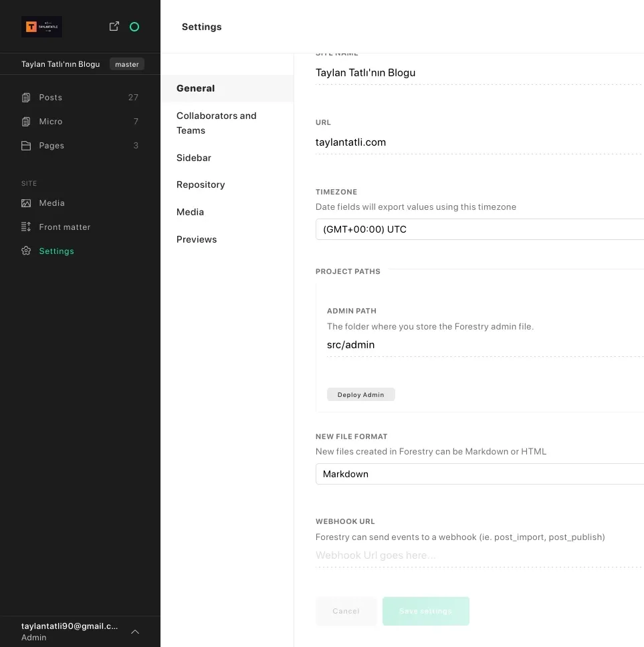Click the green status circle indicator
644x647 pixels.
pos(134,27)
